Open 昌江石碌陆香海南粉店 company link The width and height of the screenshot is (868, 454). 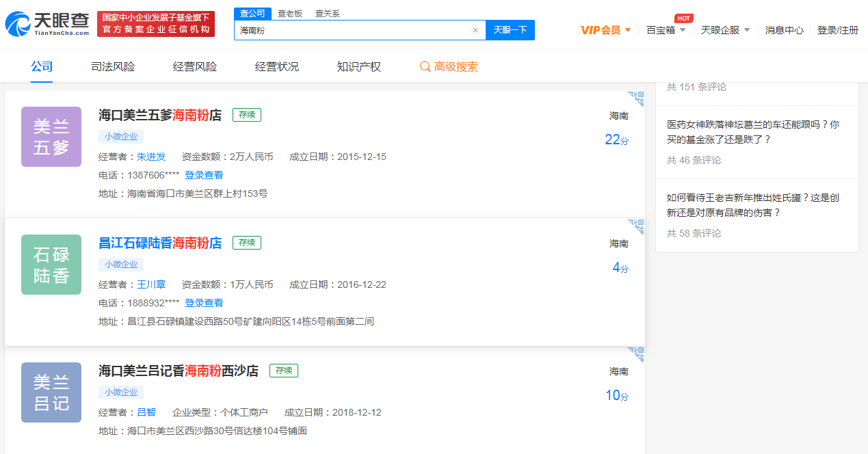click(x=160, y=243)
